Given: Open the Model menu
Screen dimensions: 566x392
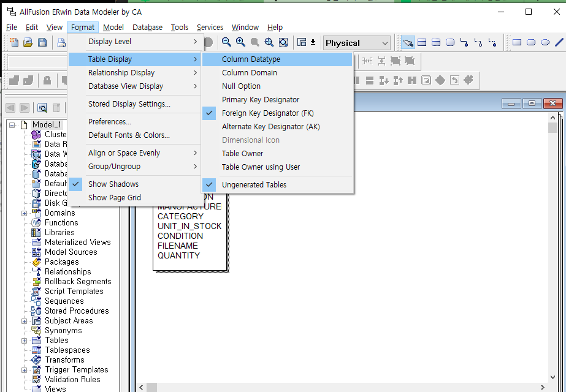Looking at the screenshot, I should [113, 28].
